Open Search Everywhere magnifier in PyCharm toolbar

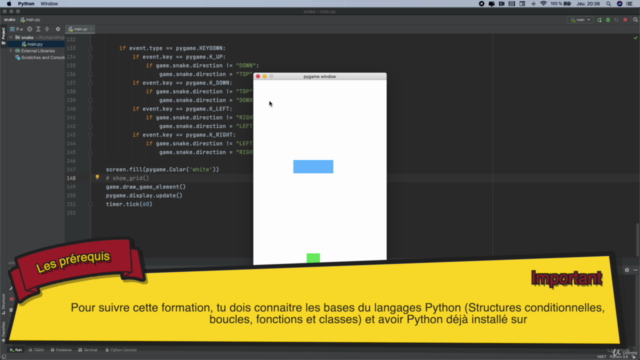(635, 20)
